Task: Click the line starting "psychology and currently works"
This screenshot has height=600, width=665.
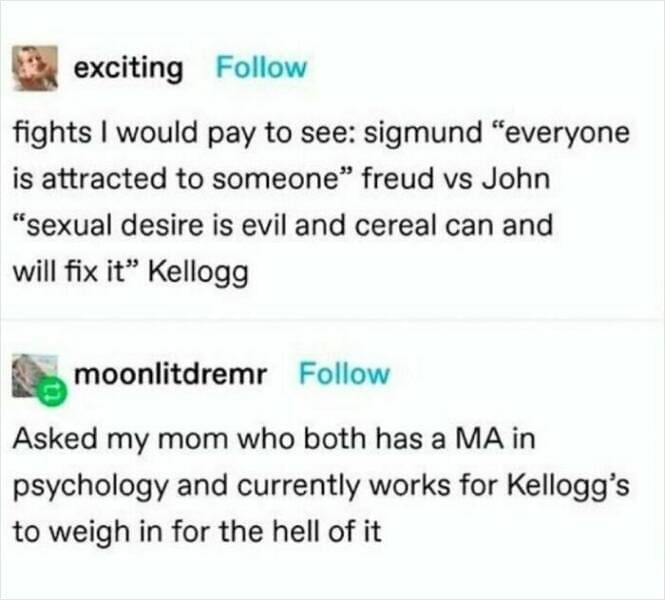Action: 321,486
